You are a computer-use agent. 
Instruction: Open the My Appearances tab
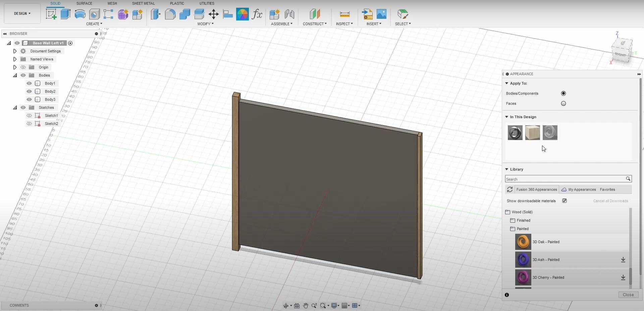[579, 189]
